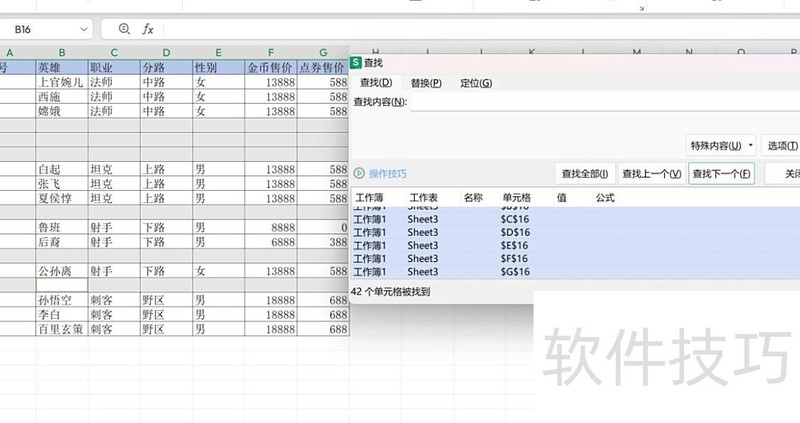Select result row $G$16
This screenshot has width=800, height=423.
pos(576,272)
